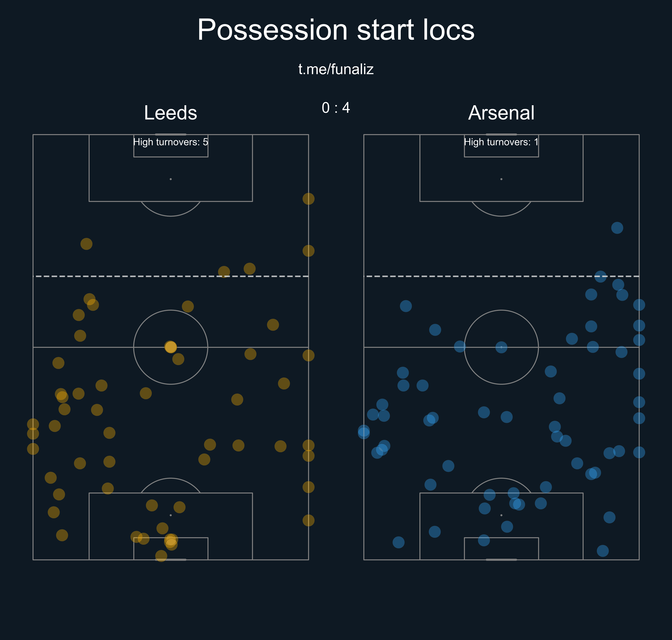Click highest Arsenal dot in attacking third
Image resolution: width=672 pixels, height=640 pixels.
pyautogui.click(x=617, y=228)
